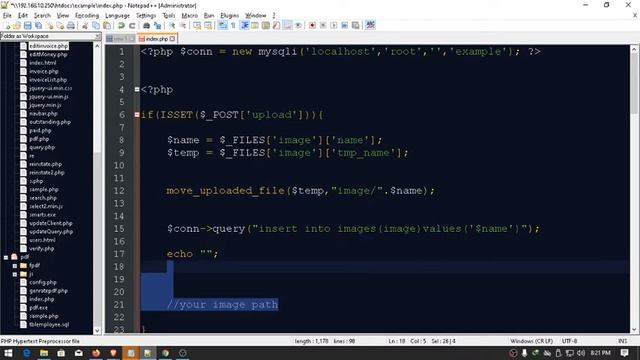This screenshot has height=360, width=640.
Task: Toggle Show Indent Guide icon
Action: coord(244,25)
